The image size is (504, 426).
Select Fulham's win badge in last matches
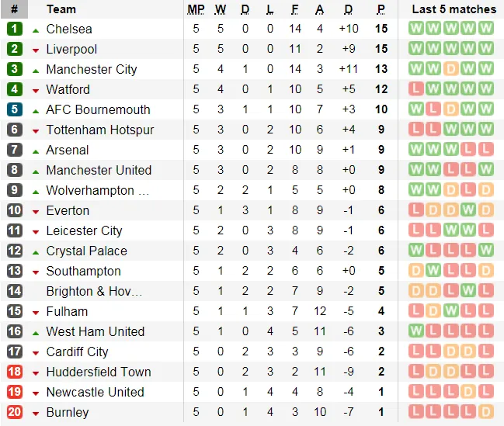[x=452, y=311]
